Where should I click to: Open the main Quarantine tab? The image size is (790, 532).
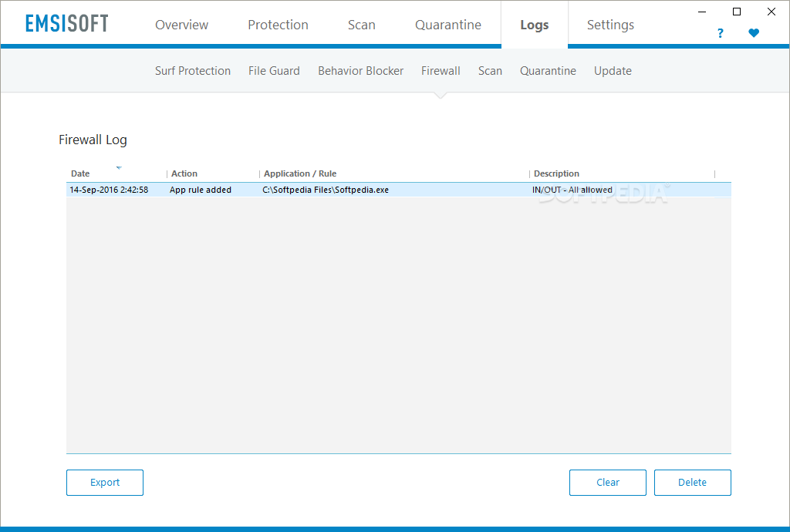click(448, 25)
